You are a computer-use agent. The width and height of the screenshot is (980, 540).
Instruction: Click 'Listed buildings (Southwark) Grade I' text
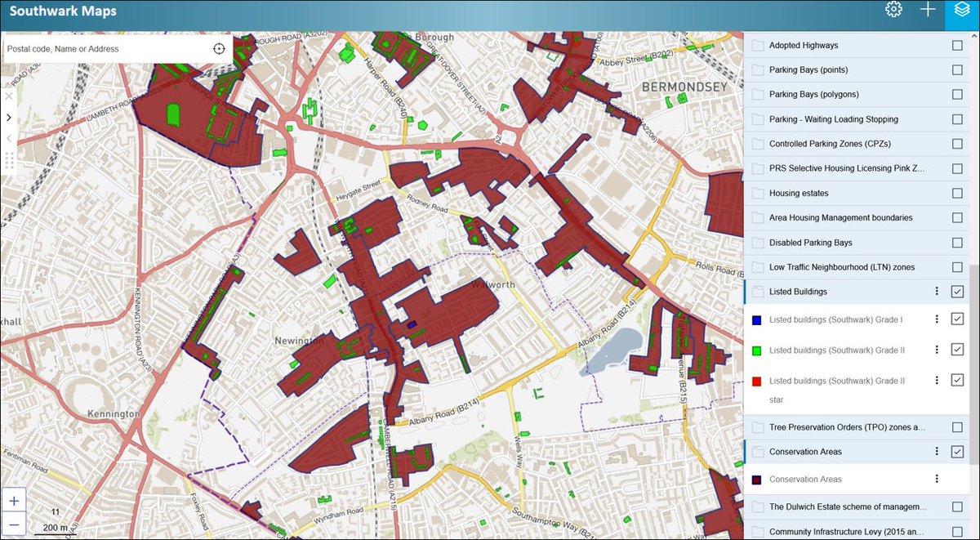click(x=835, y=319)
